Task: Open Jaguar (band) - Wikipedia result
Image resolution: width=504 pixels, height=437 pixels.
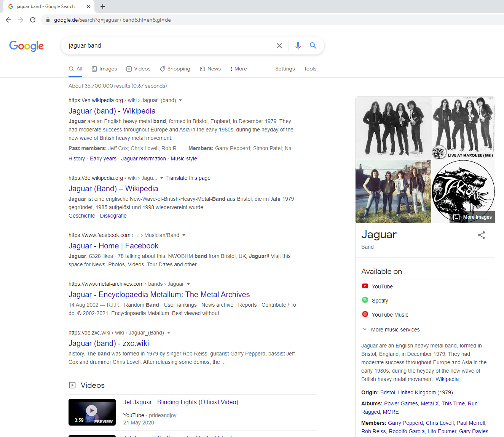Action: [112, 111]
